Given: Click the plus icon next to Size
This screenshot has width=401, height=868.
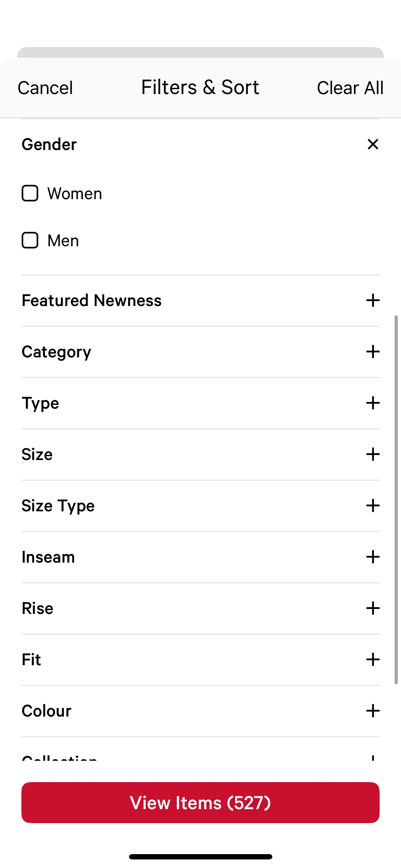Looking at the screenshot, I should (x=373, y=454).
